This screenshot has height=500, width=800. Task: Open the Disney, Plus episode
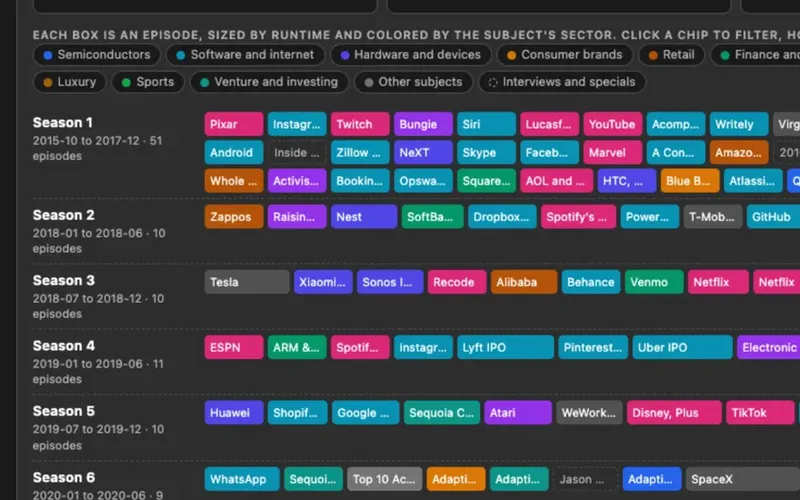[x=674, y=413]
